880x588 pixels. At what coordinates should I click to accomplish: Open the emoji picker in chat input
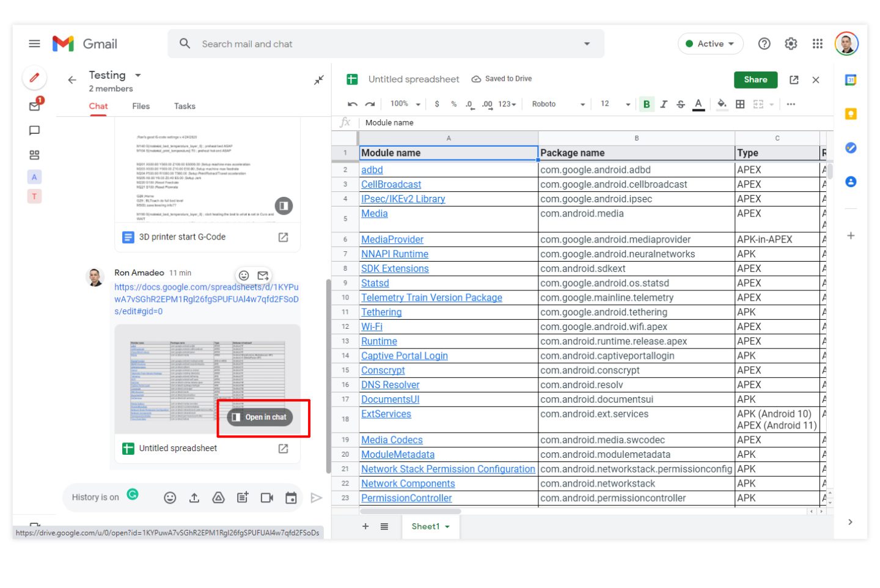[170, 498]
